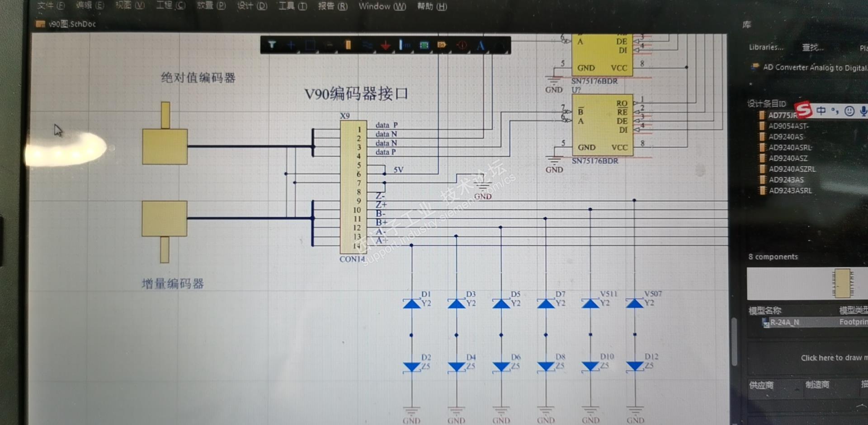Select the blue crosshair add tool

(x=291, y=45)
